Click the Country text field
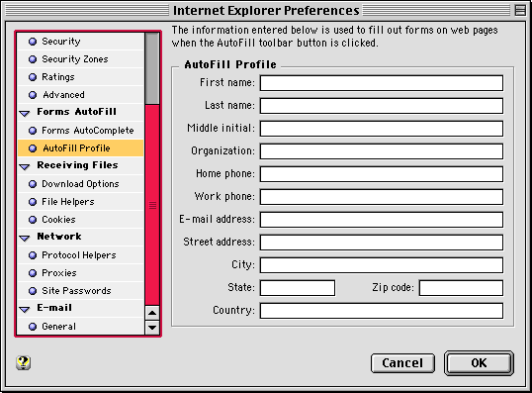 382,311
